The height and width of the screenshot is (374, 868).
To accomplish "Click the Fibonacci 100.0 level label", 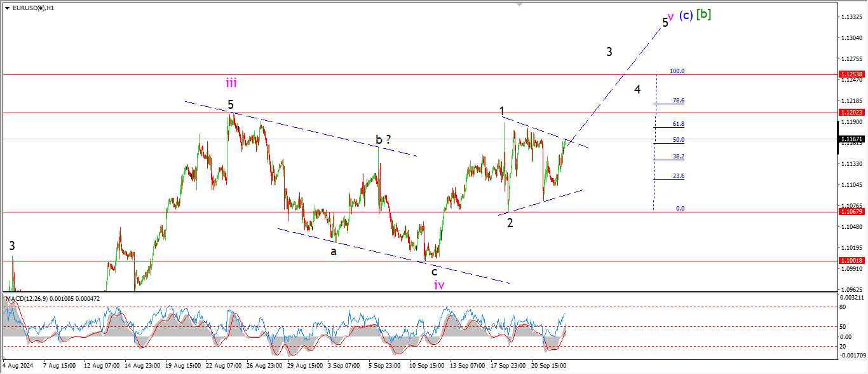I will [676, 71].
